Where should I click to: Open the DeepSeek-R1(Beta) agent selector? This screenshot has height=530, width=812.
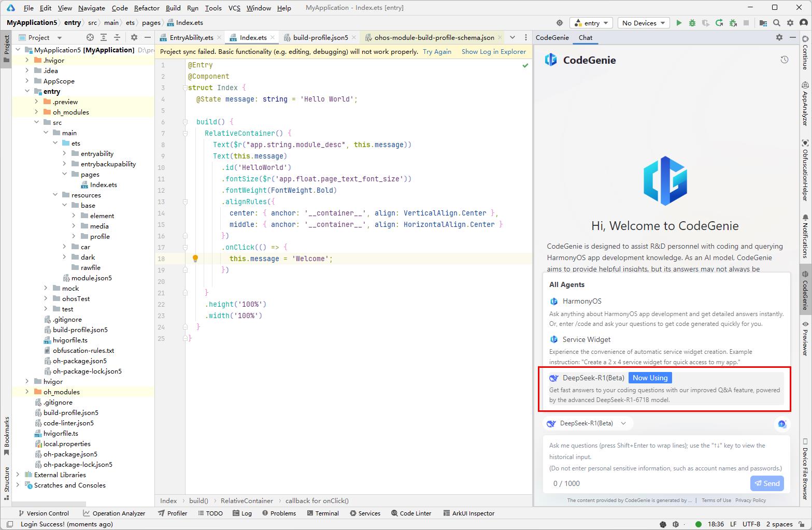click(x=588, y=423)
